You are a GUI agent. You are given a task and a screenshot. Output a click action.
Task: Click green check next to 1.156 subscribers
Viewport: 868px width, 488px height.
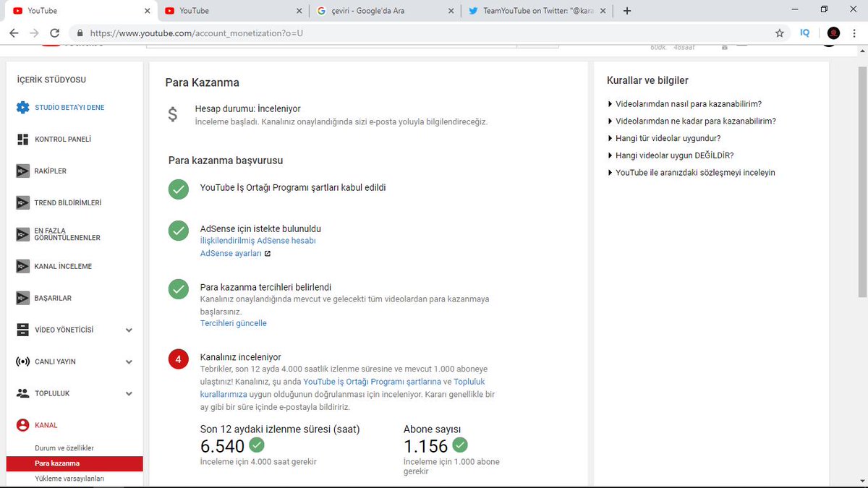coord(460,445)
